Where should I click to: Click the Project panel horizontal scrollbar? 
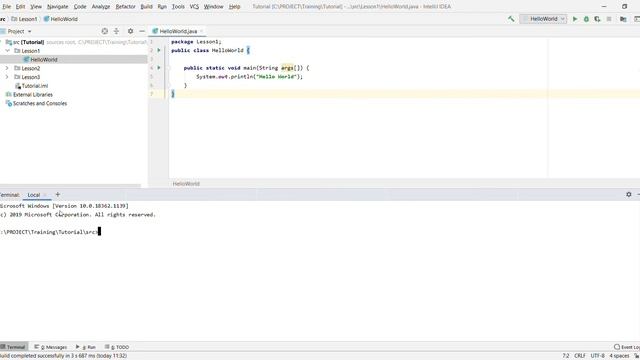click(x=70, y=186)
